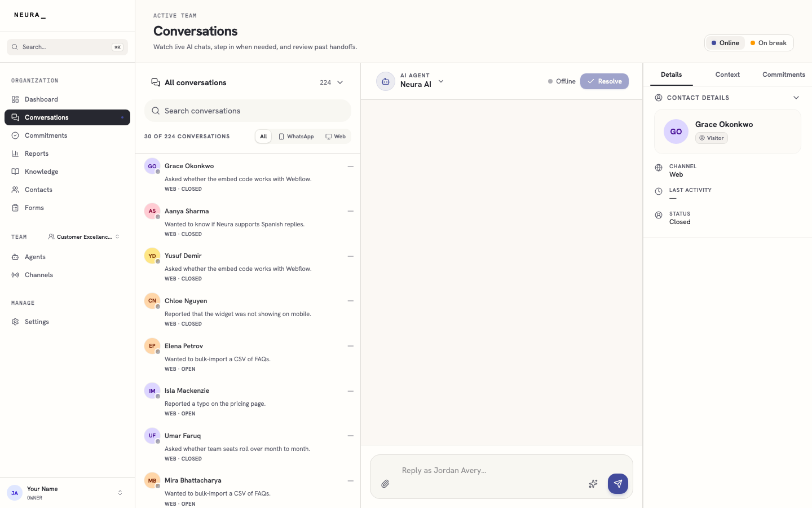Open the Forms page
The image size is (812, 508).
click(x=68, y=208)
